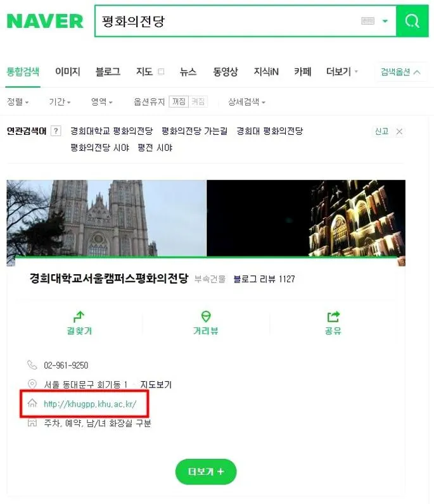Click the 주차, 예약, 남/녀 화장실 구분 text

click(x=98, y=423)
